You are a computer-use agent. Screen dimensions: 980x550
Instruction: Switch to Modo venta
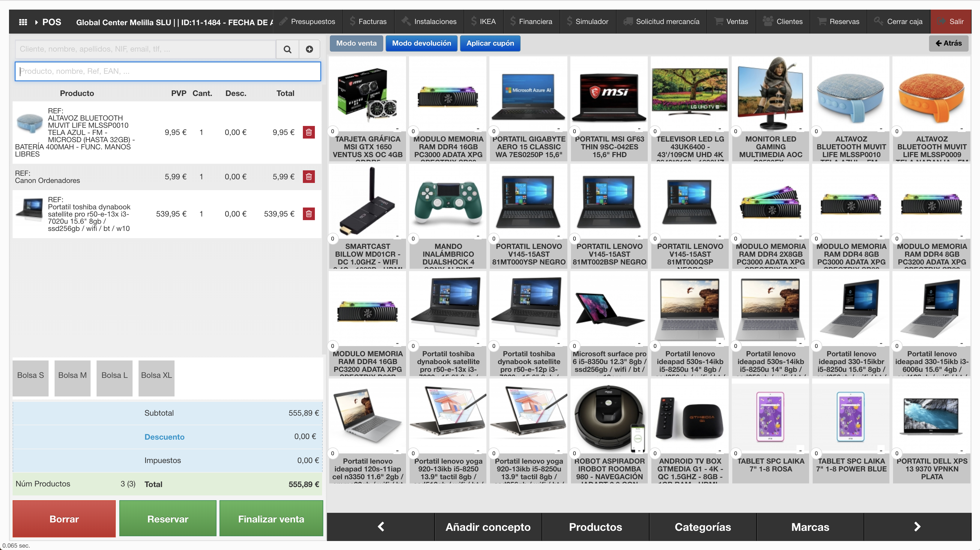coord(357,43)
